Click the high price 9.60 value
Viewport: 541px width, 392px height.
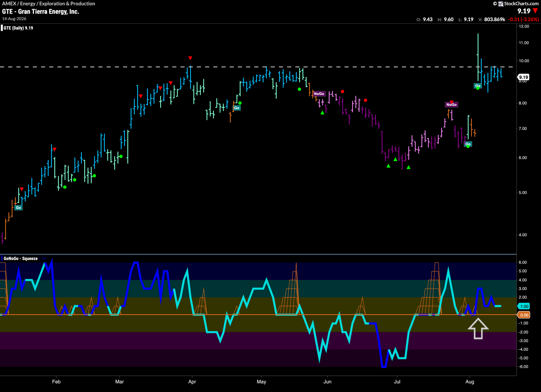coord(449,19)
